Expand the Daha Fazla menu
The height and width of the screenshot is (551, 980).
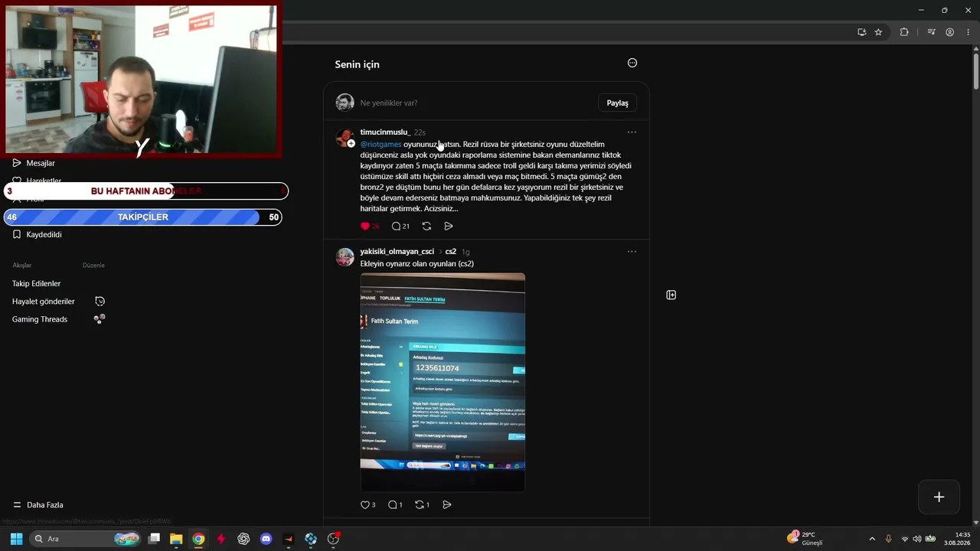coord(38,505)
